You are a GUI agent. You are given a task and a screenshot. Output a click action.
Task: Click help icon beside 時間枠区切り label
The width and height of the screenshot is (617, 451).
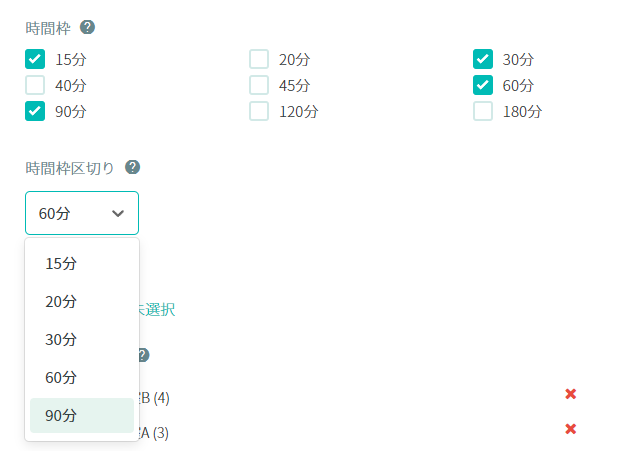tap(132, 167)
